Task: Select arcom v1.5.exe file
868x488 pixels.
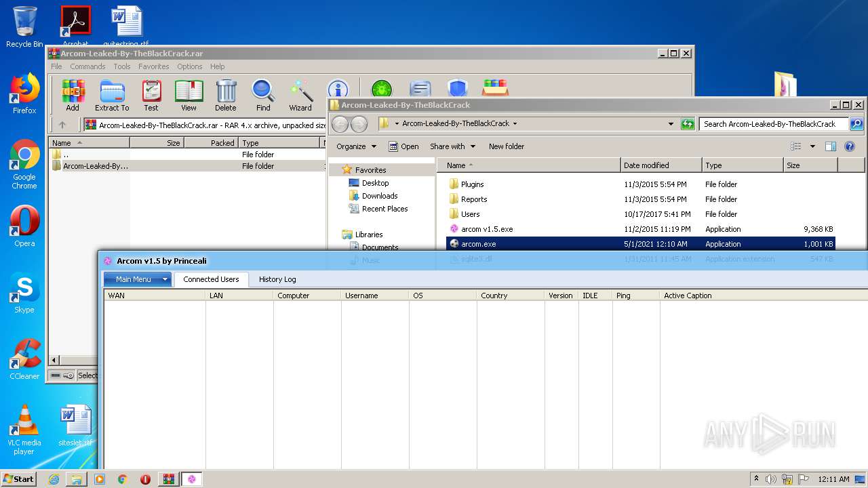Action: point(640,229)
